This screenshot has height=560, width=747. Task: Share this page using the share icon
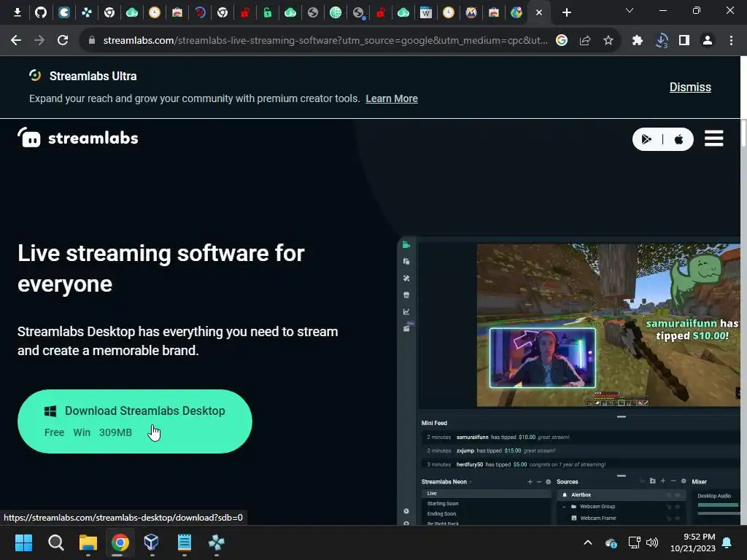click(x=585, y=41)
